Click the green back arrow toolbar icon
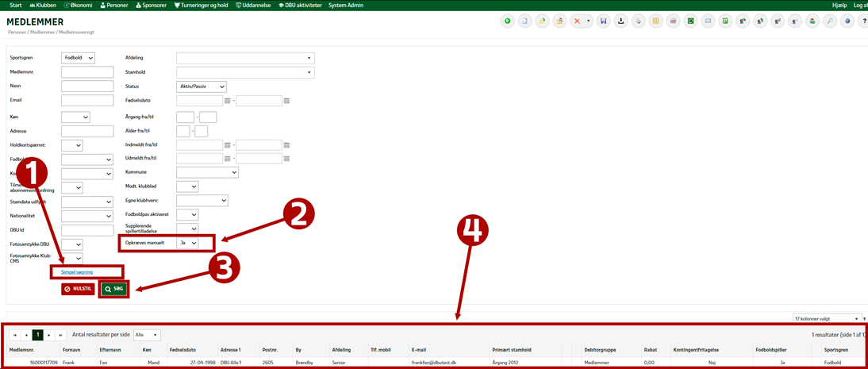 point(508,21)
